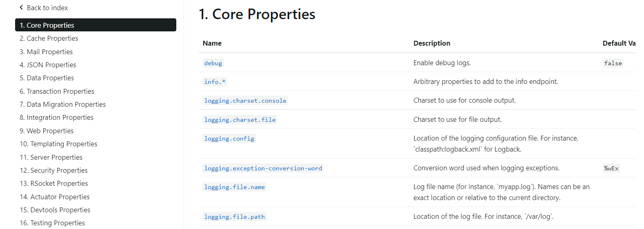Image resolution: width=644 pixels, height=229 pixels.
Task: Click logging.exception-conversion-word property name
Action: (x=263, y=168)
